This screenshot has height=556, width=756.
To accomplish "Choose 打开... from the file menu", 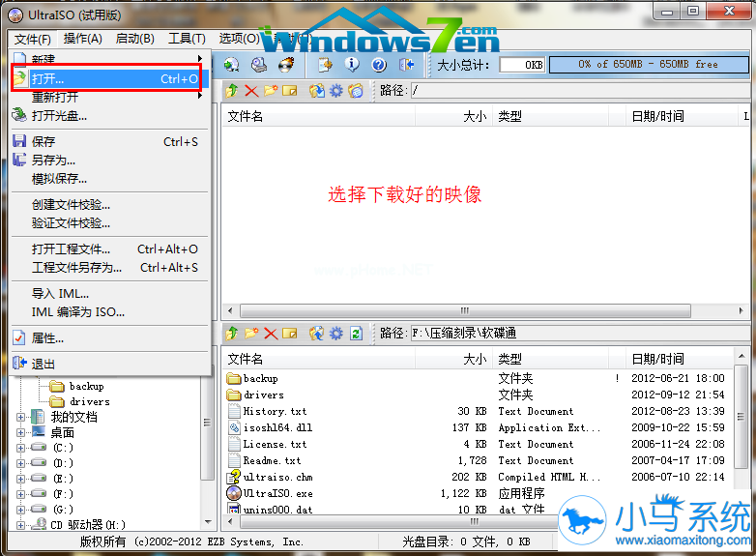I will 109,78.
